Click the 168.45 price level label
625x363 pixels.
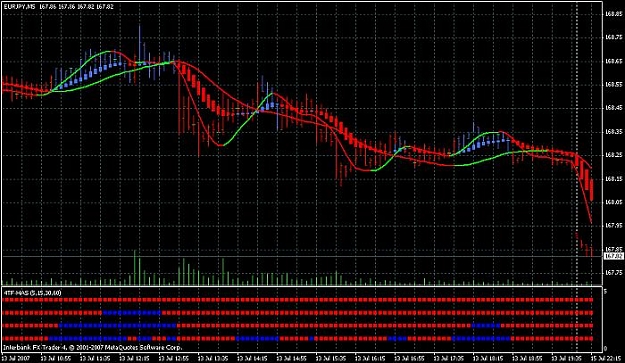click(x=613, y=108)
